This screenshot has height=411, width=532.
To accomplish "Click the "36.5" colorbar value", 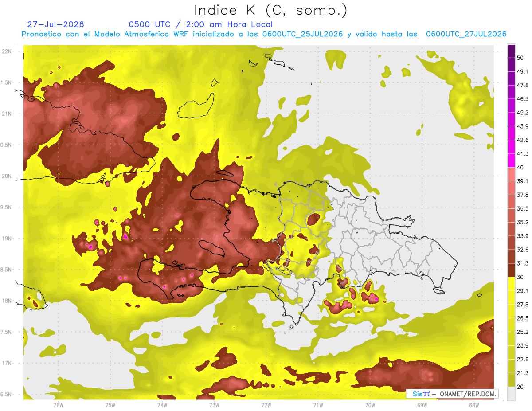I will tap(523, 209).
